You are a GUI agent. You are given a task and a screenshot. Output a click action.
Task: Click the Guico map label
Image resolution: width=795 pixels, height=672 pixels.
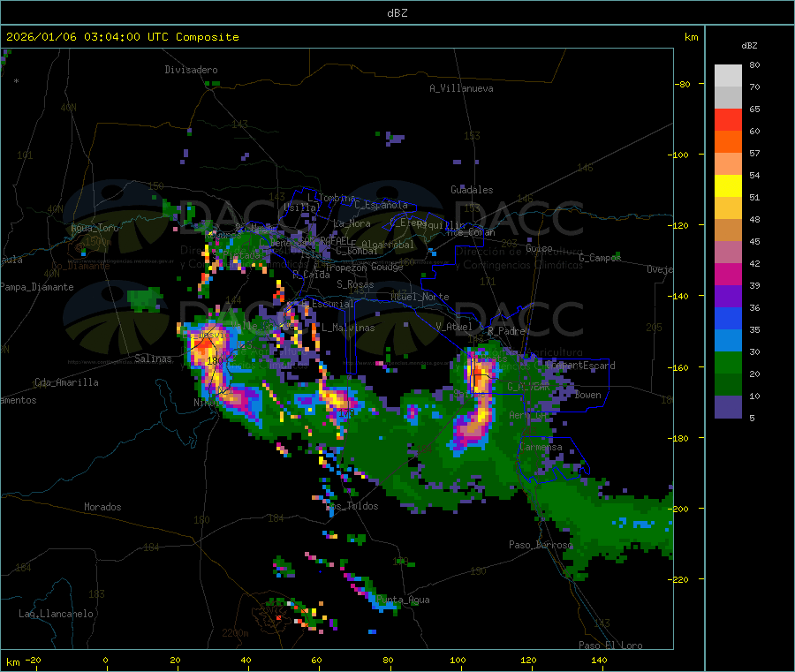click(x=539, y=248)
